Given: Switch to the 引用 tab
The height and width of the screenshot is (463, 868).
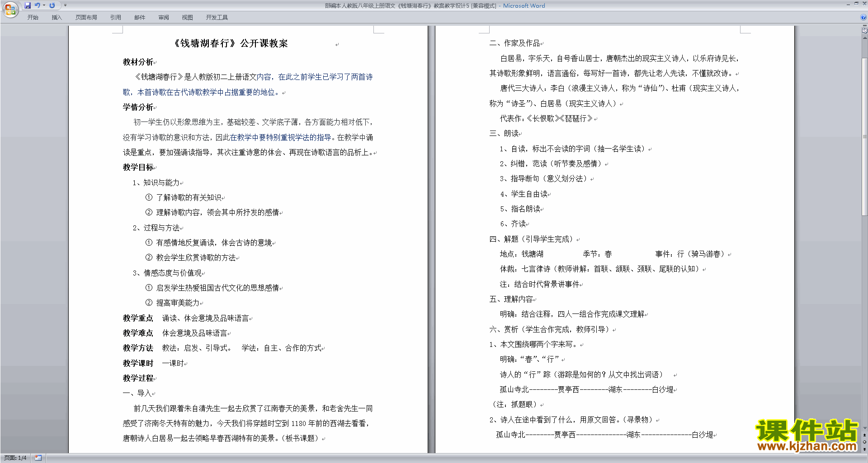Looking at the screenshot, I should click(x=116, y=18).
